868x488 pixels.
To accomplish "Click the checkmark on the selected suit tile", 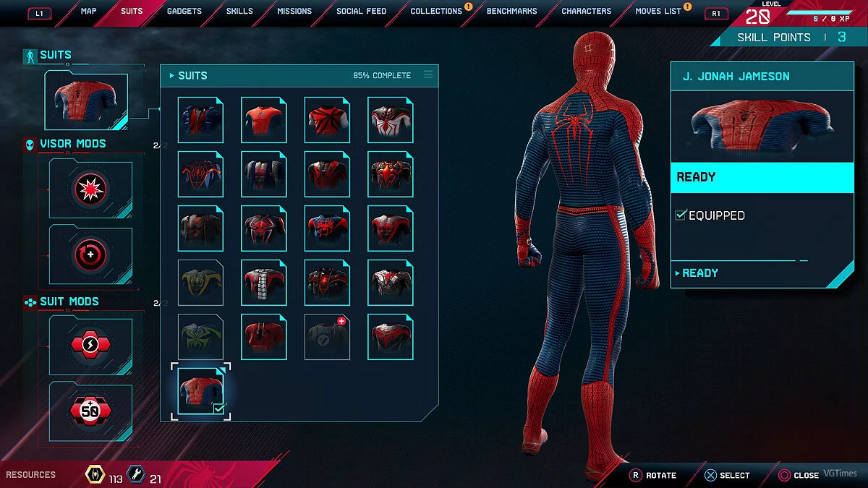I will [218, 408].
